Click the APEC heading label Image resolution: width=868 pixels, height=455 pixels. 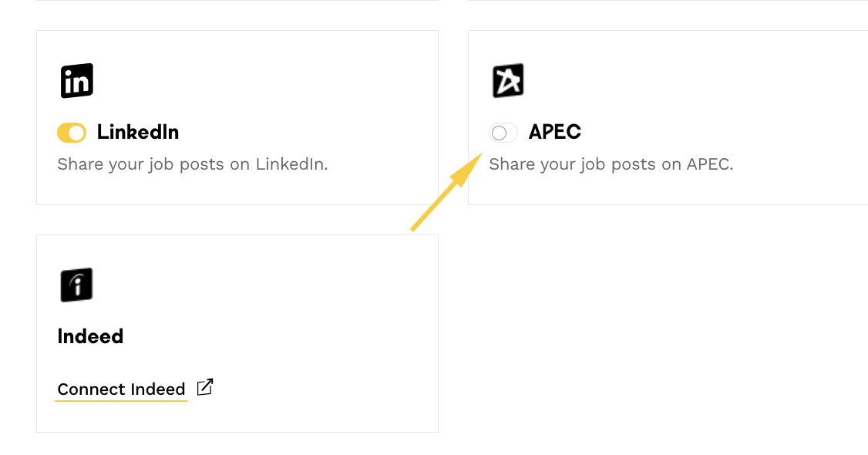click(555, 133)
